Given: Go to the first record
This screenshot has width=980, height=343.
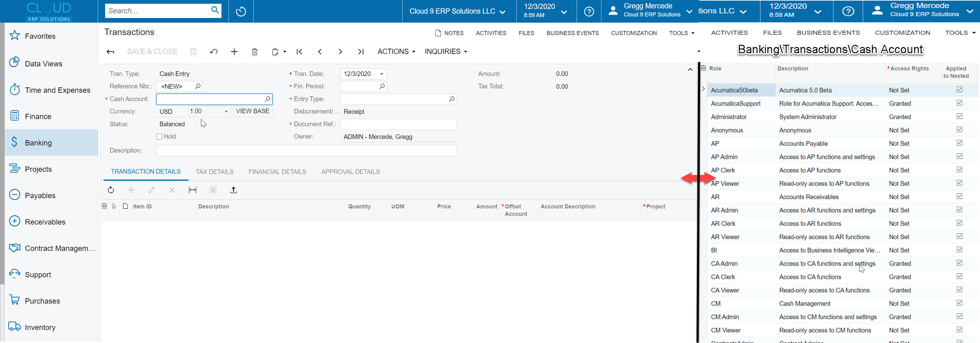Looking at the screenshot, I should (x=299, y=52).
